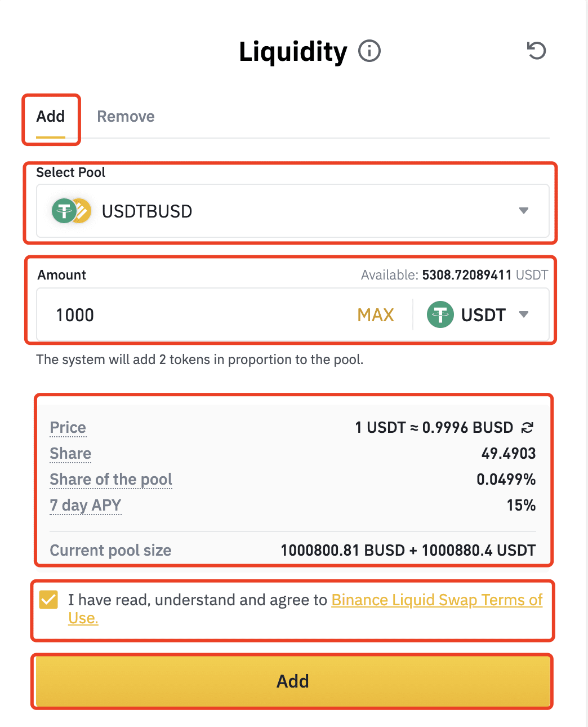Toggle the terms agreement checkbox

49,600
